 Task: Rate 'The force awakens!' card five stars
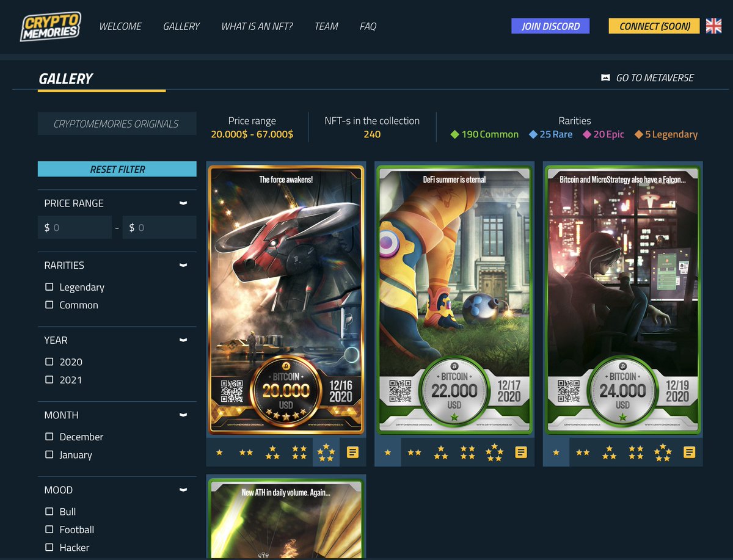tap(326, 453)
